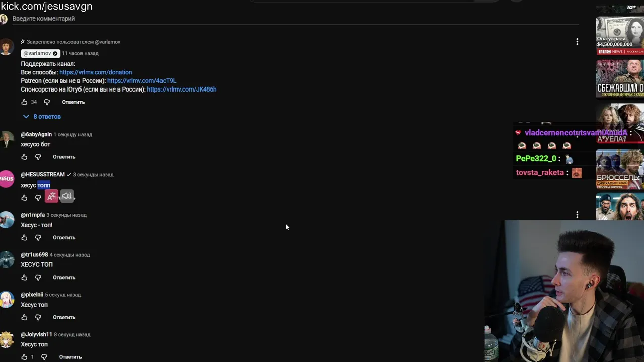Open the @6abyAgain username link
Viewport: 644px width, 362px height.
coord(36,135)
